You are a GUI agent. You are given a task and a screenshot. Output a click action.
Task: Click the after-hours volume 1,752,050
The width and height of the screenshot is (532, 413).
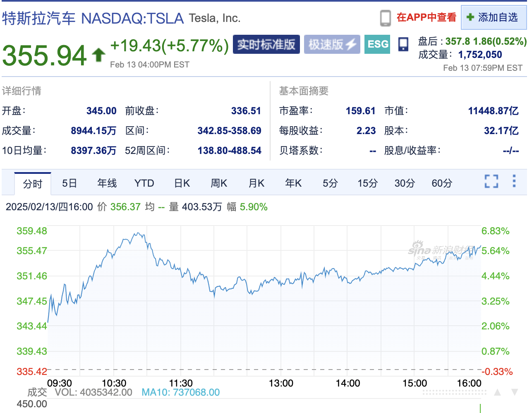pos(480,55)
